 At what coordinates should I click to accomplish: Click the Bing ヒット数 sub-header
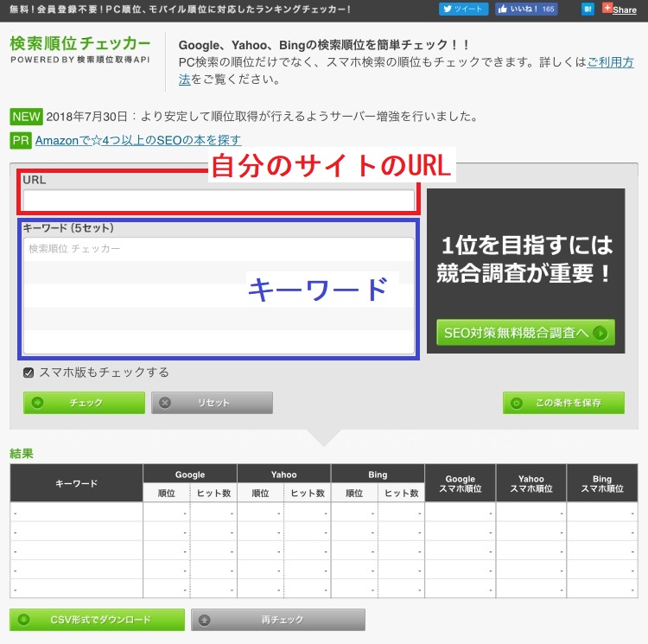(401, 493)
